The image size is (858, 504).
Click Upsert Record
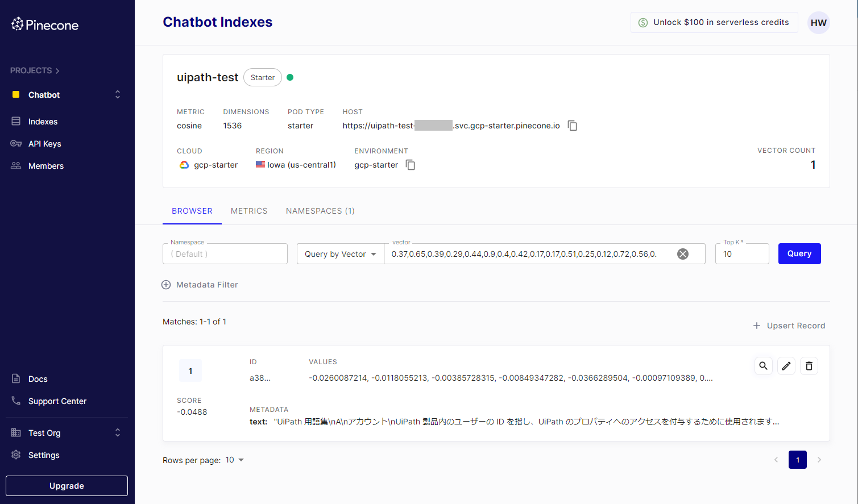789,326
